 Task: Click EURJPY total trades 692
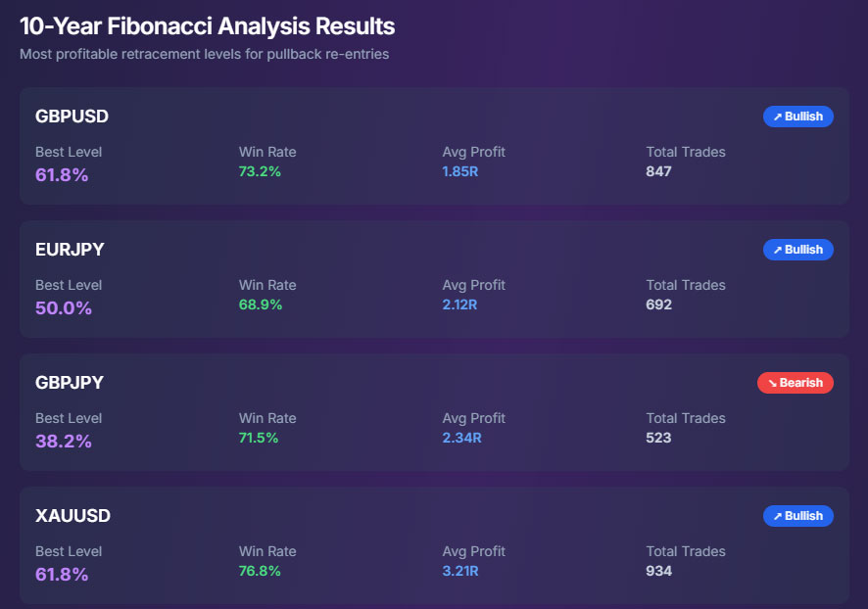(x=658, y=304)
